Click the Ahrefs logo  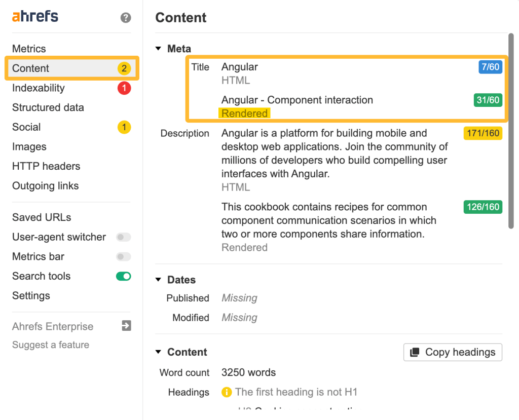tap(35, 17)
